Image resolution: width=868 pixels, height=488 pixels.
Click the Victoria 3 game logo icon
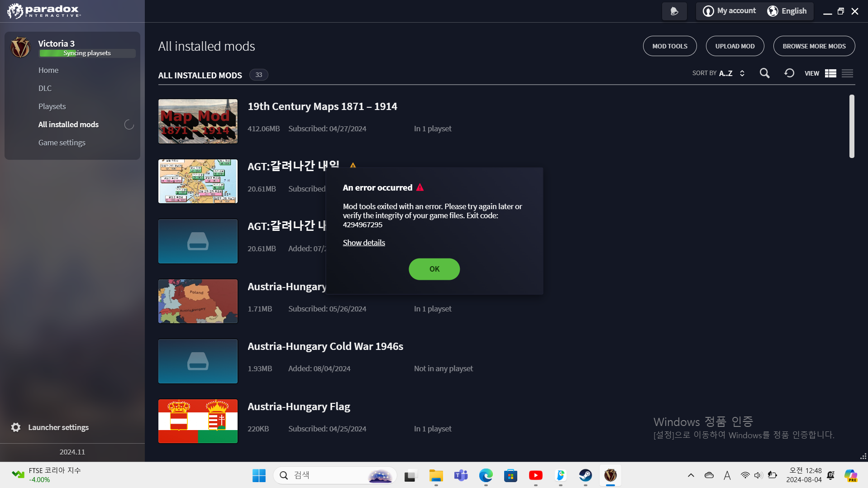tap(20, 48)
